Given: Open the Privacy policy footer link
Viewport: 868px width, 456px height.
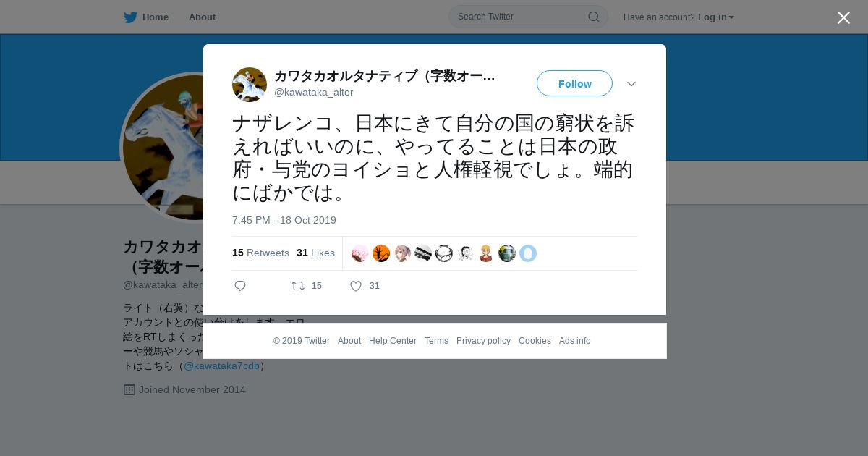Looking at the screenshot, I should point(483,341).
